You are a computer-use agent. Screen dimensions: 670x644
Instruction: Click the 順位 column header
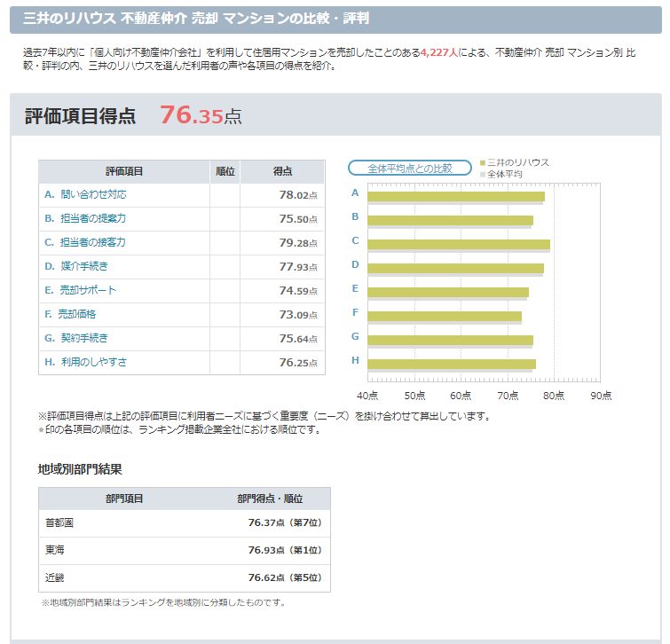tap(225, 172)
